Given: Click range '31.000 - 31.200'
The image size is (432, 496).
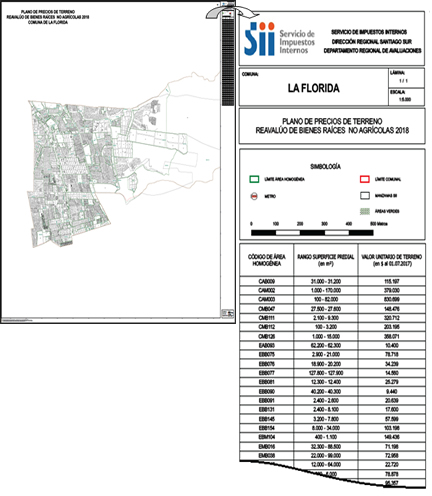Looking at the screenshot, I should click(x=326, y=281).
